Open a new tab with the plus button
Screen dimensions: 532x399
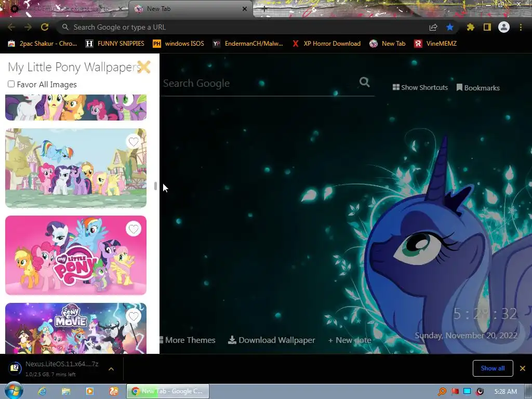click(264, 9)
